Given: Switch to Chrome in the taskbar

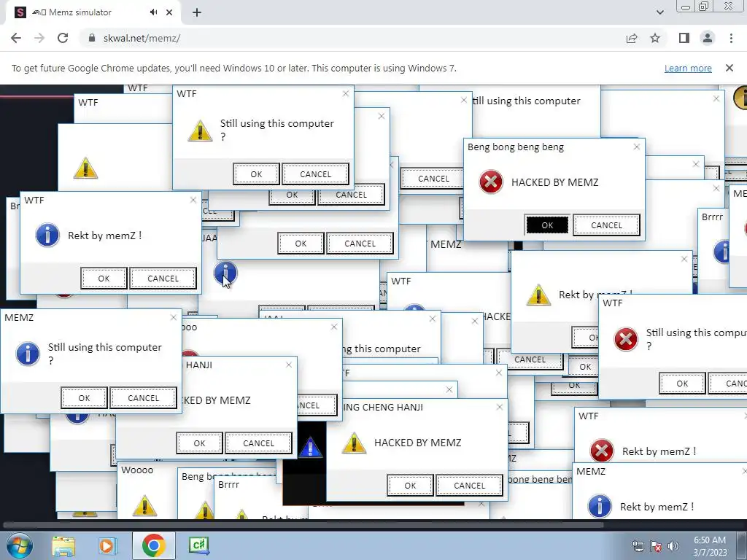Looking at the screenshot, I should point(153,545).
